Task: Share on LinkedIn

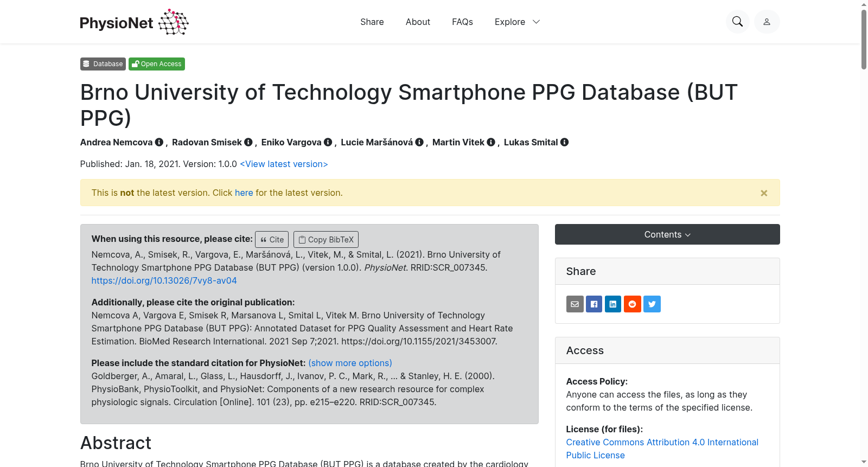Action: coord(613,304)
